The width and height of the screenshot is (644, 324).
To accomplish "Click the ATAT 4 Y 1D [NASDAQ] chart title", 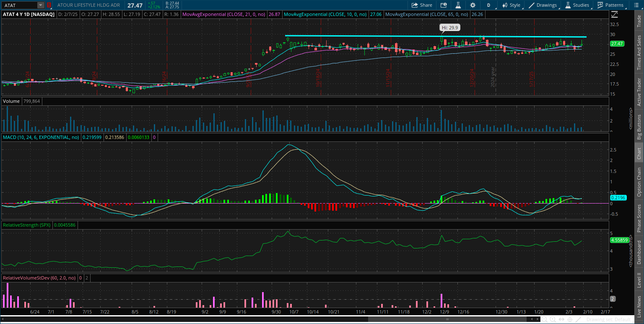I will pos(29,14).
